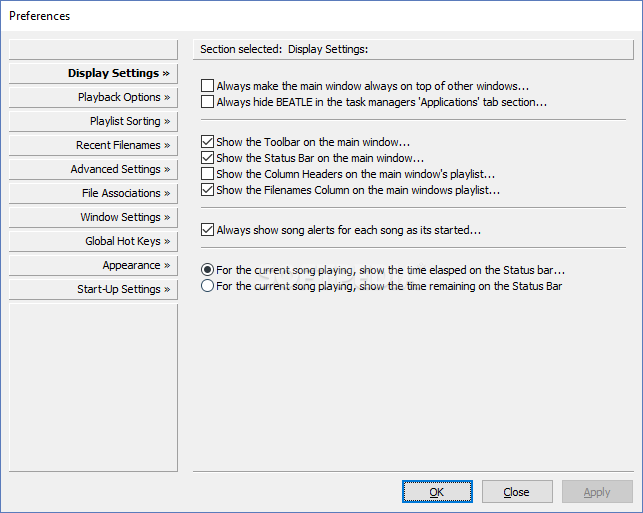Open Start-Up Settings section

click(93, 290)
